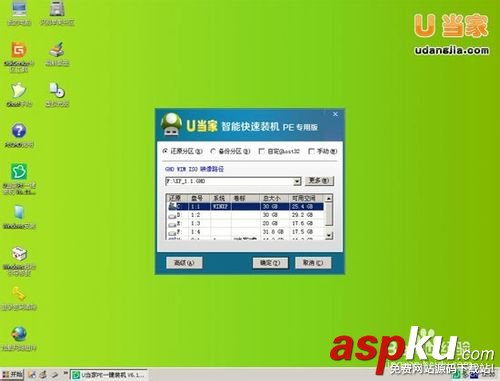Click the 29.2 GB free space cell
The image size is (500, 381).
(306, 215)
